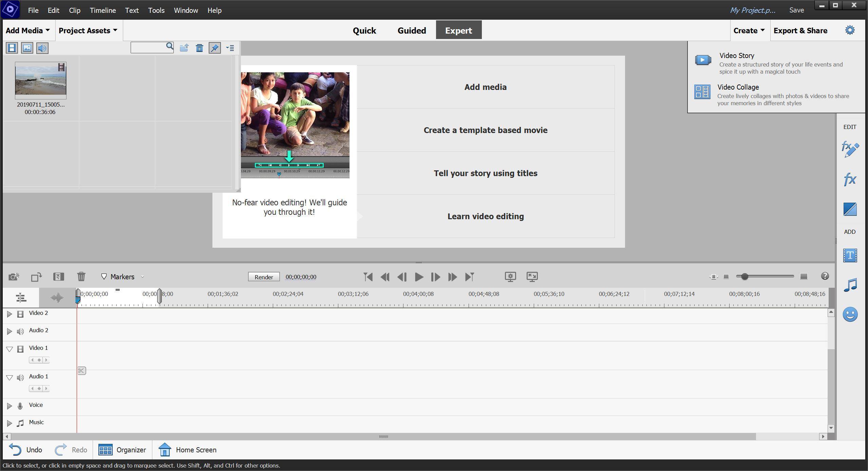Click the timeline zoom slider handle
Image resolution: width=868 pixels, height=471 pixels.
coord(744,277)
